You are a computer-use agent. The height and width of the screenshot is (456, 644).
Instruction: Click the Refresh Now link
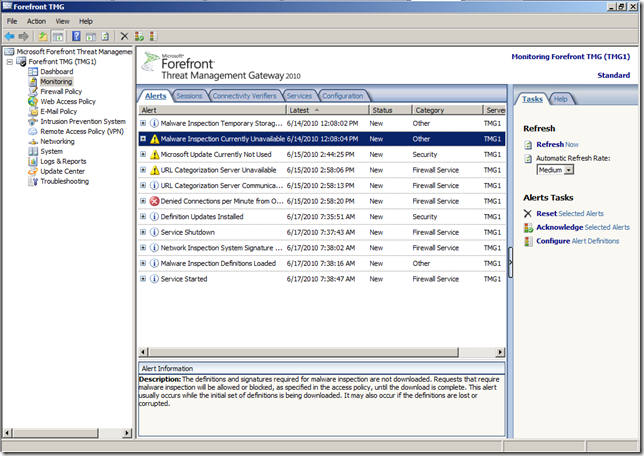coord(557,145)
